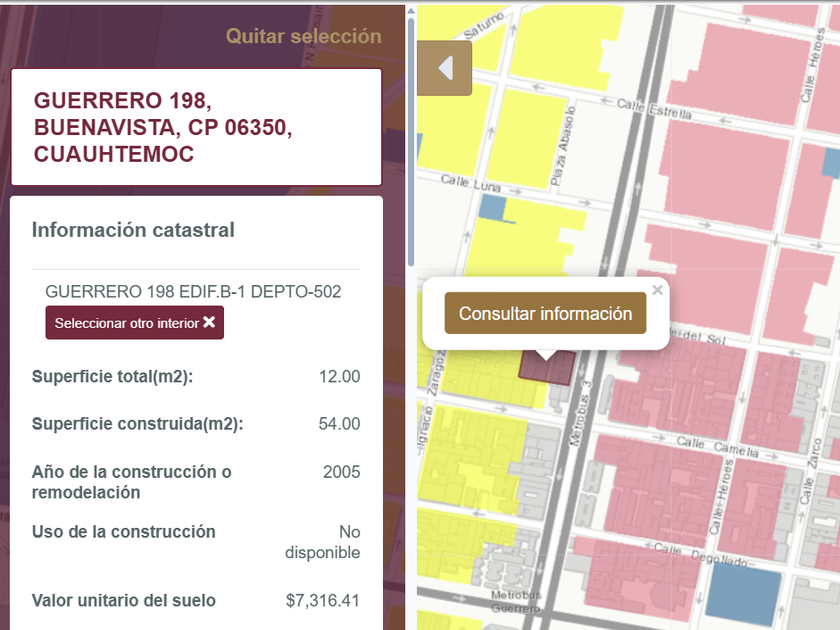The image size is (840, 630).
Task: Click the Consultar información button
Action: coord(545,313)
